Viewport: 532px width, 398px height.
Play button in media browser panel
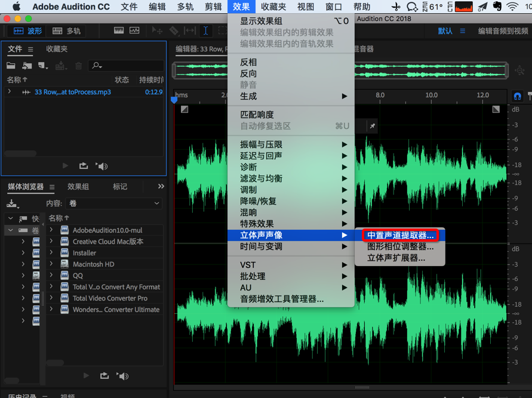[x=86, y=376]
